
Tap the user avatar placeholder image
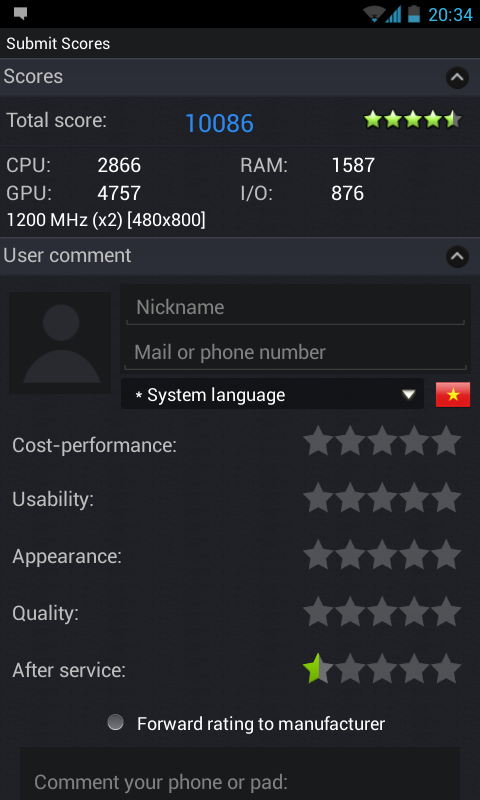tap(60, 343)
